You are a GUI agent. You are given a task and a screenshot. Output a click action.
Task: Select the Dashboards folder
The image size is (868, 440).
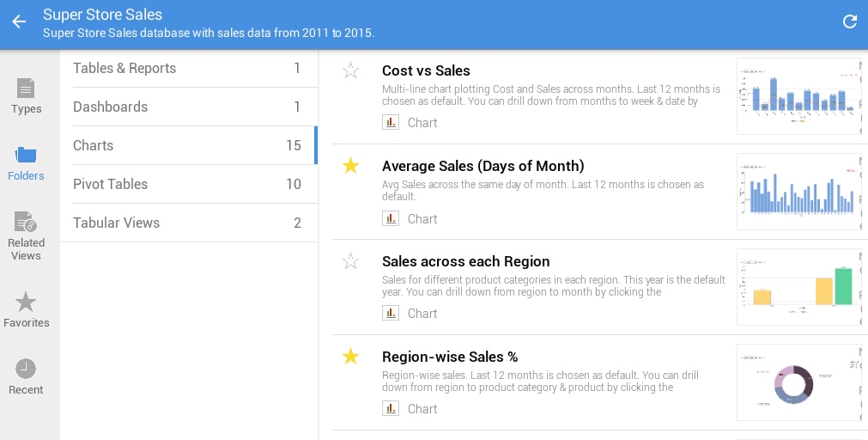(187, 107)
